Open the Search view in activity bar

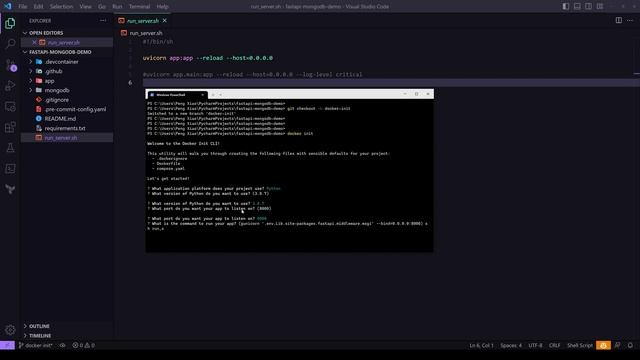[10, 44]
